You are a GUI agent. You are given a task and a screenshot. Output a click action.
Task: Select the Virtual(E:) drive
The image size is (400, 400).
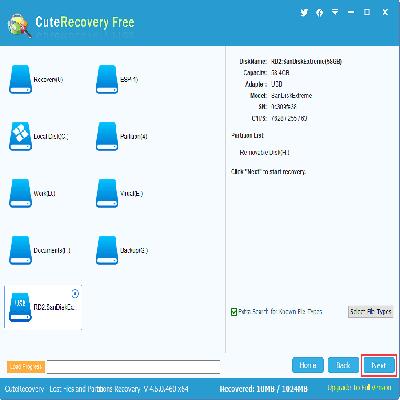click(119, 193)
